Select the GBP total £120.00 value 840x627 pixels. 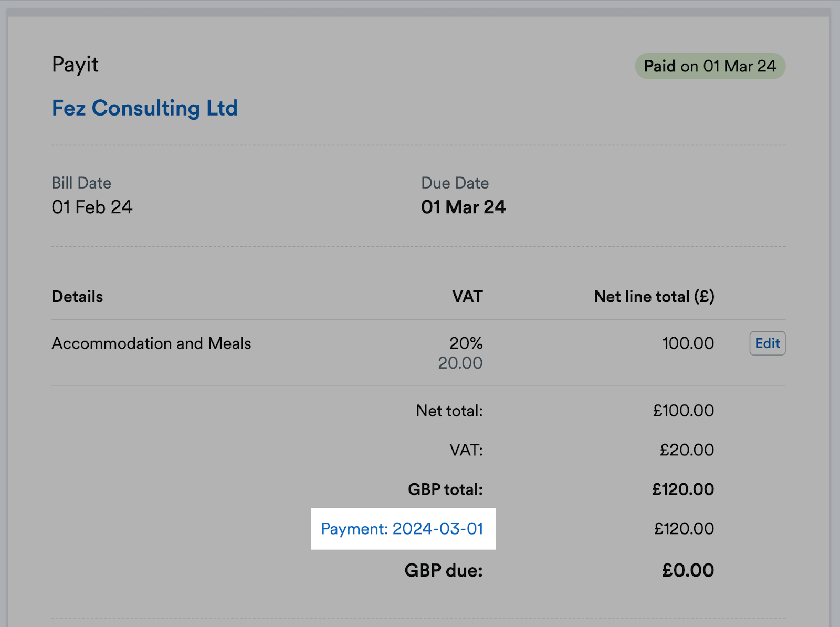[684, 489]
